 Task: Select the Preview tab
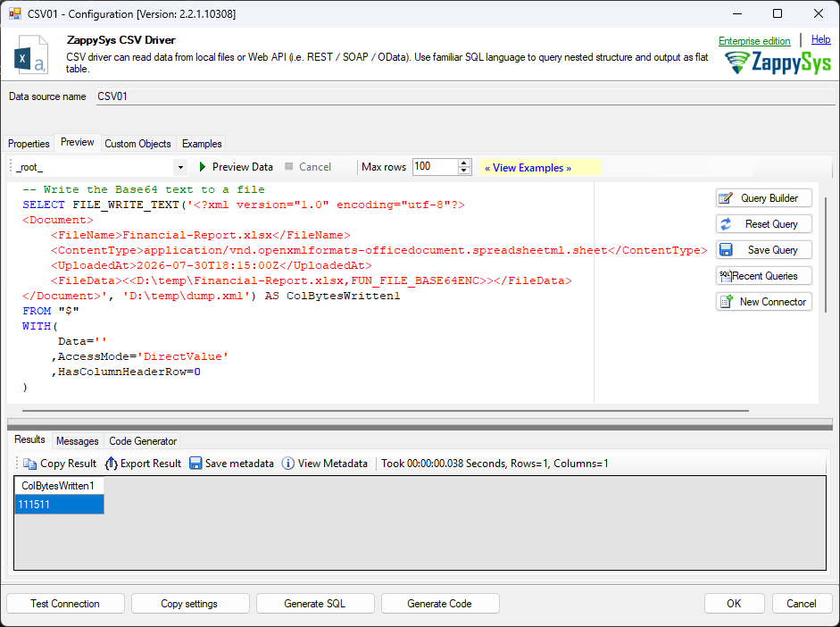point(77,142)
